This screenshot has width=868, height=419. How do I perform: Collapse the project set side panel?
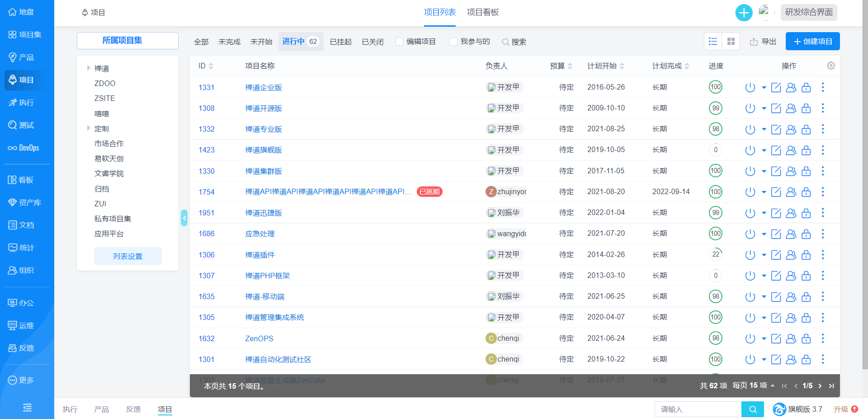184,218
